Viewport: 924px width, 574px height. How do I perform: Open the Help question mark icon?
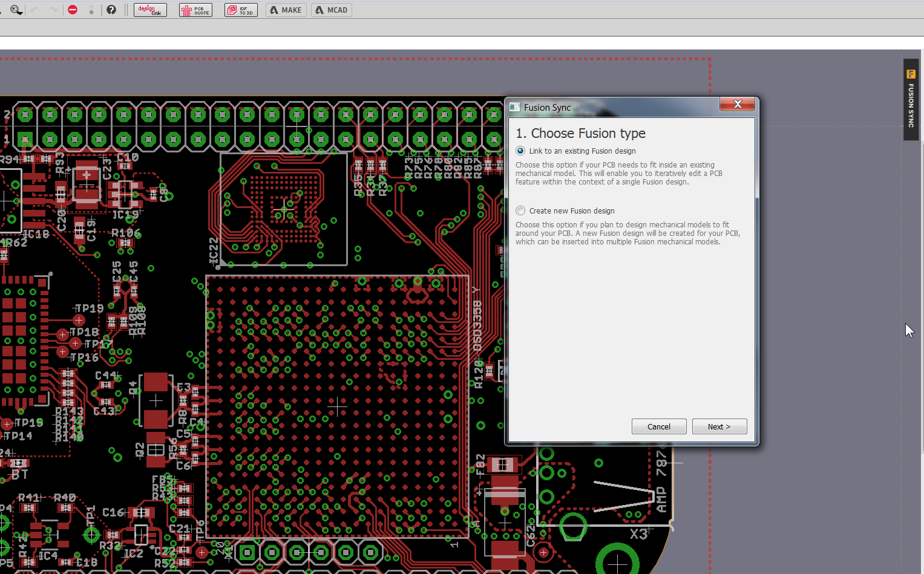(x=111, y=10)
